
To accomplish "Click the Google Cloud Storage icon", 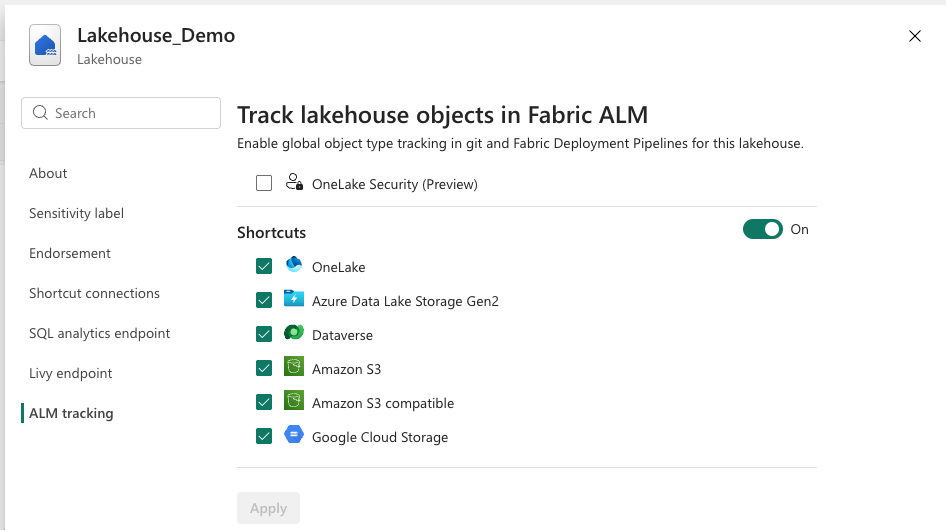I will [x=294, y=436].
